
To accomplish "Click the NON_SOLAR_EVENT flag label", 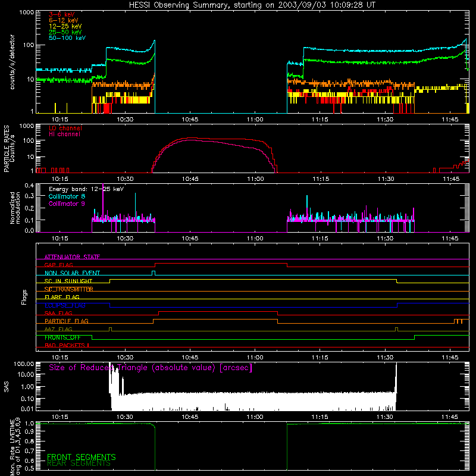I will pos(72,273).
